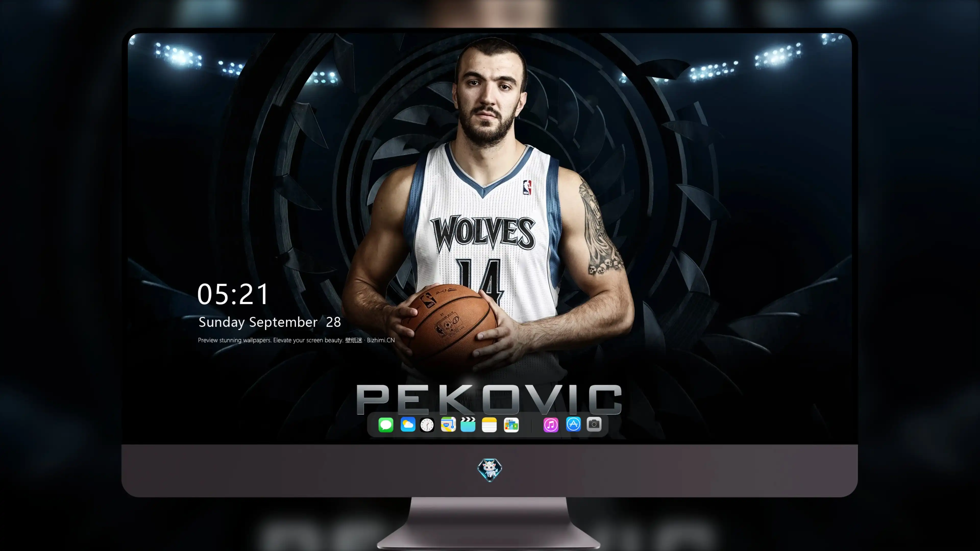
Task: Open the gray Camera app in the dock
Action: point(594,424)
